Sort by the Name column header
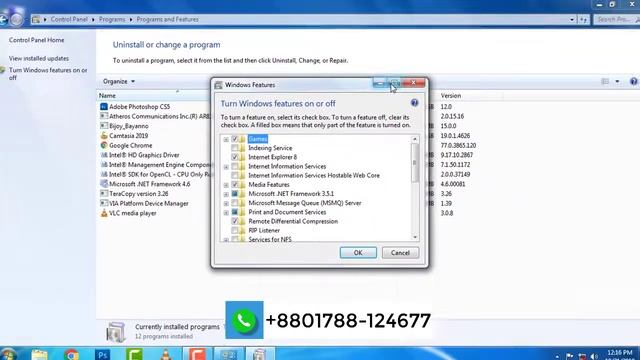The width and height of the screenshot is (640, 360). coord(107,96)
